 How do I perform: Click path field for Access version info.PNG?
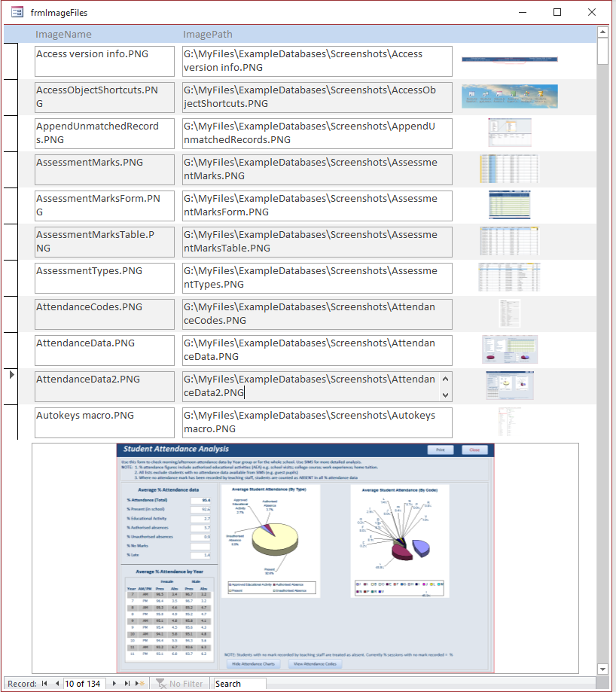click(x=317, y=61)
